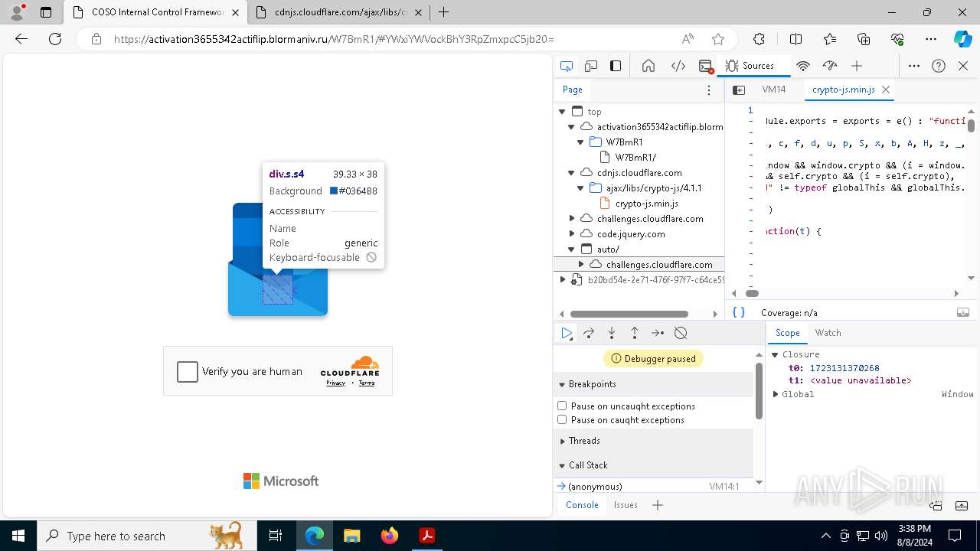This screenshot has height=551, width=980.
Task: Close the crypto-js.min.js file tab
Action: (x=886, y=90)
